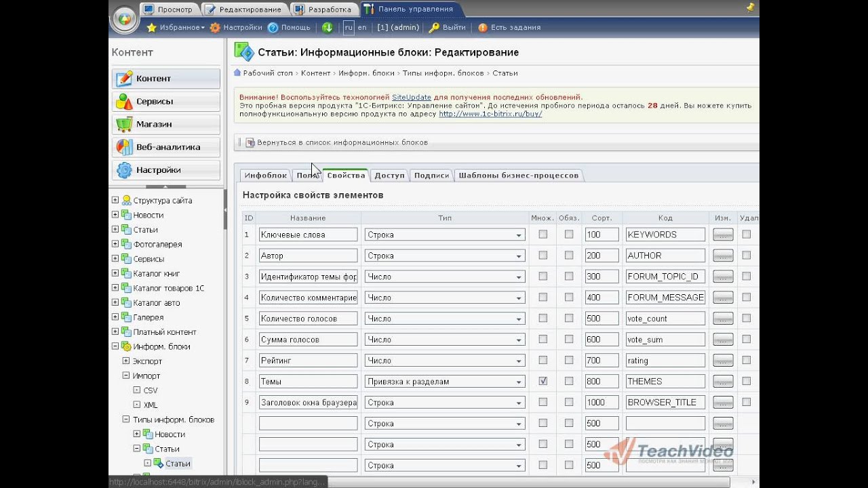
Task: Click the Платный контент tree icon
Action: [126, 332]
